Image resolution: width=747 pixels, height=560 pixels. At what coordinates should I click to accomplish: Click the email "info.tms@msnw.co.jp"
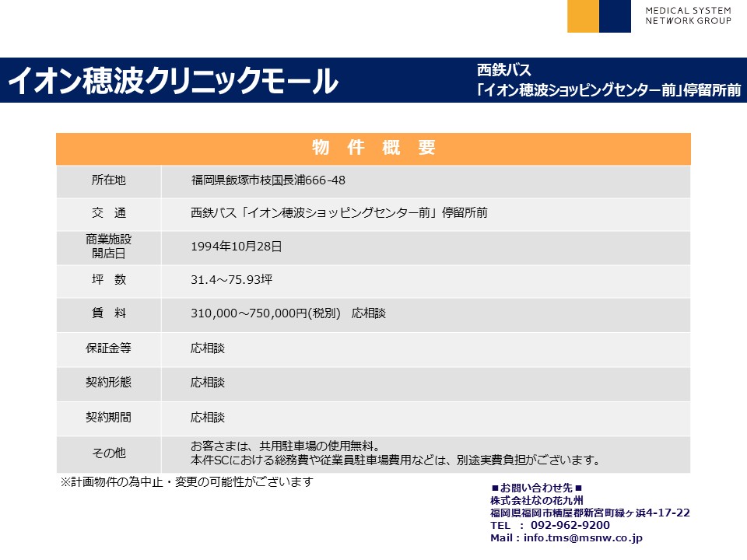(583, 538)
